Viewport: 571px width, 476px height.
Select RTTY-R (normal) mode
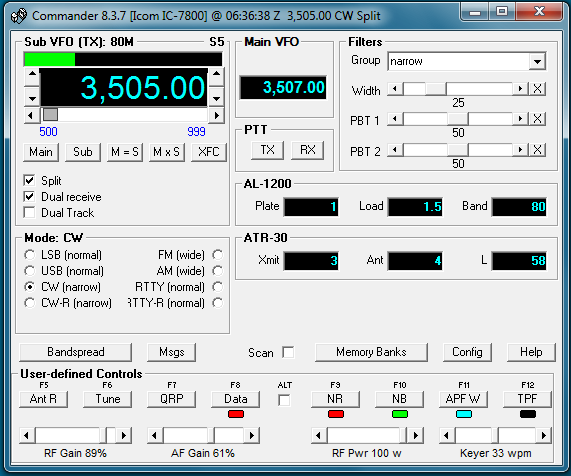point(217,303)
